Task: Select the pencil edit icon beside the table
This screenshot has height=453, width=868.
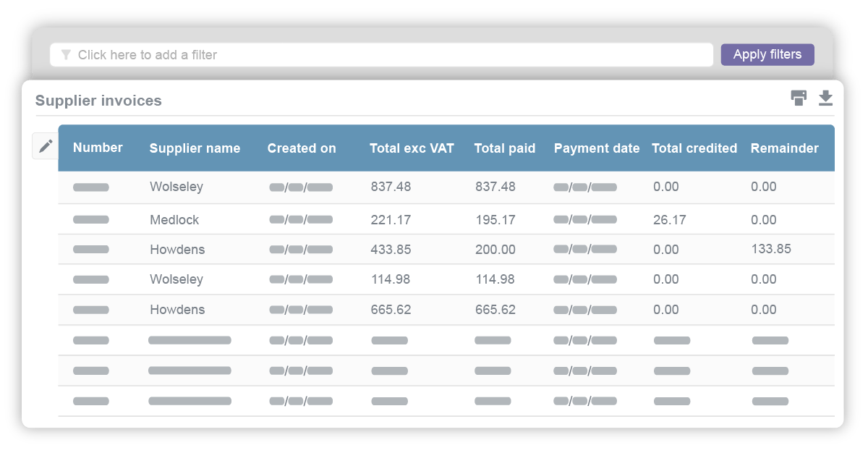Action: 45,145
